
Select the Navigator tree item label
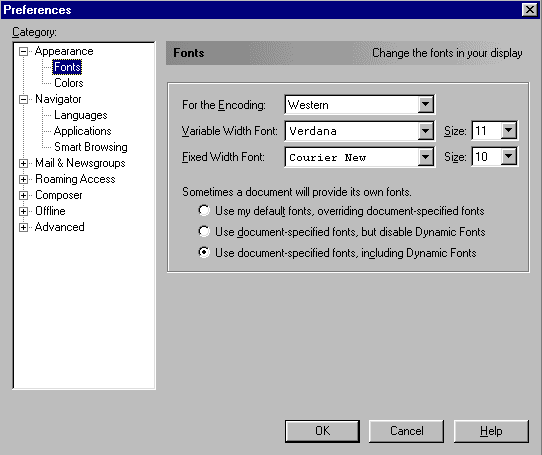[58, 99]
